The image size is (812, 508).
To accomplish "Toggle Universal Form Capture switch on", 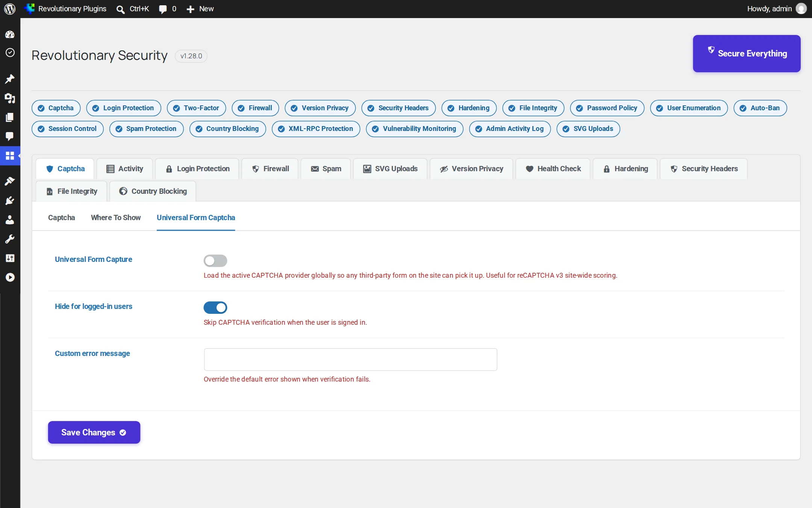I will pyautogui.click(x=215, y=260).
